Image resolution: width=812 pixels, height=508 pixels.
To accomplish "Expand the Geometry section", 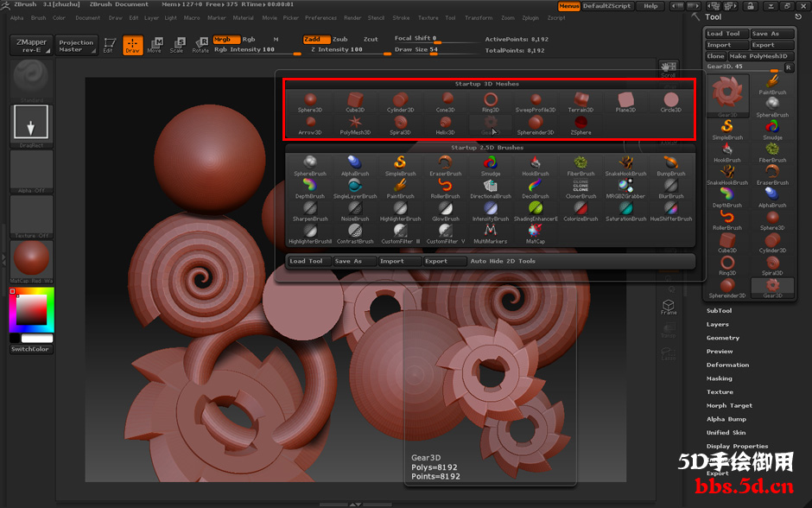I will 722,338.
